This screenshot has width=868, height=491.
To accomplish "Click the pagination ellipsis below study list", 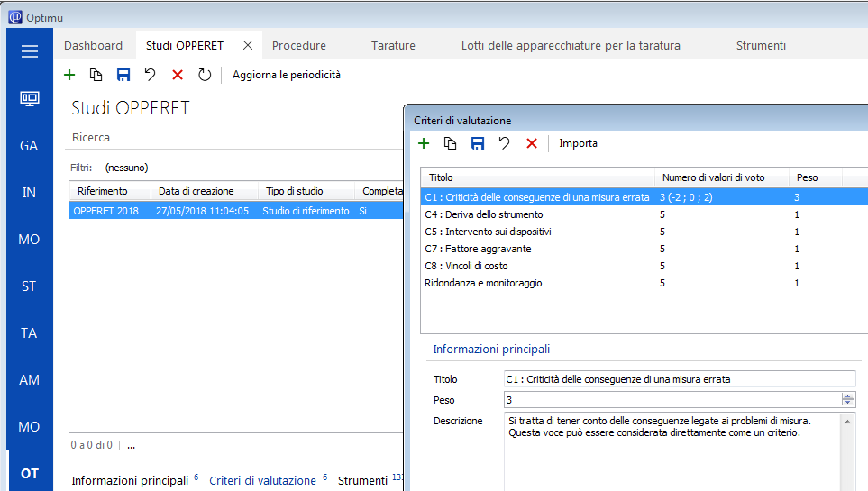I will pos(132,445).
